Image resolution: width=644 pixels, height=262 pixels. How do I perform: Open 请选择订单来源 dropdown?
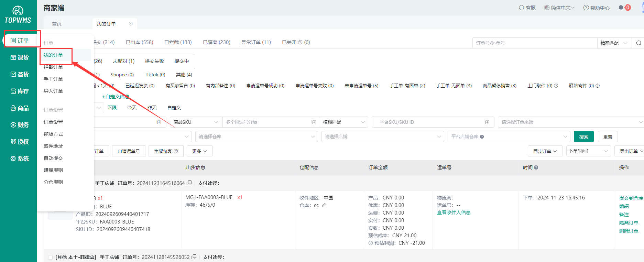[x=571, y=122]
